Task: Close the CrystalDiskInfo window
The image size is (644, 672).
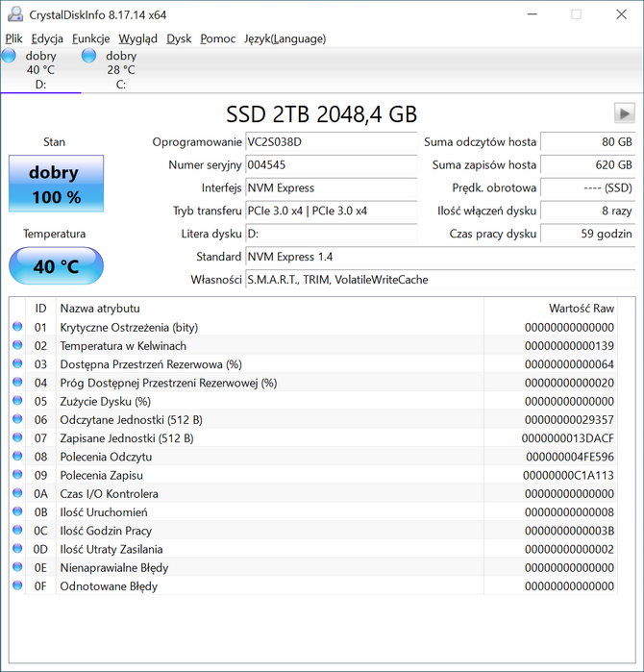Action: (x=621, y=14)
